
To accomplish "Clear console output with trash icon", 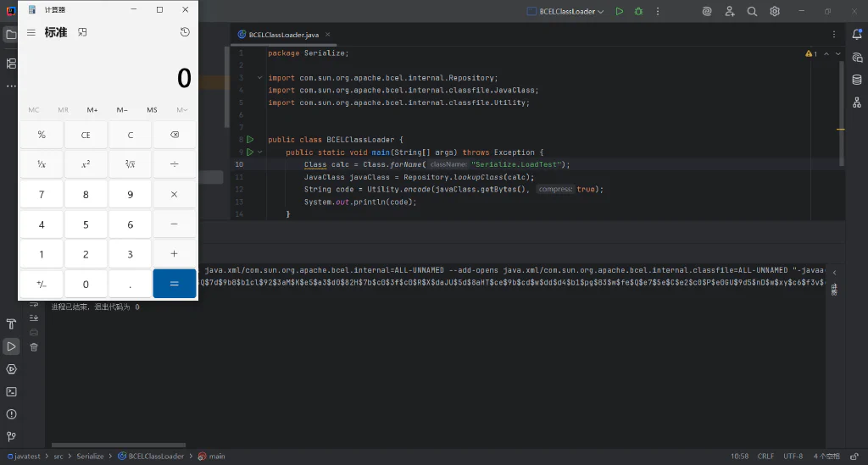I will pyautogui.click(x=34, y=347).
